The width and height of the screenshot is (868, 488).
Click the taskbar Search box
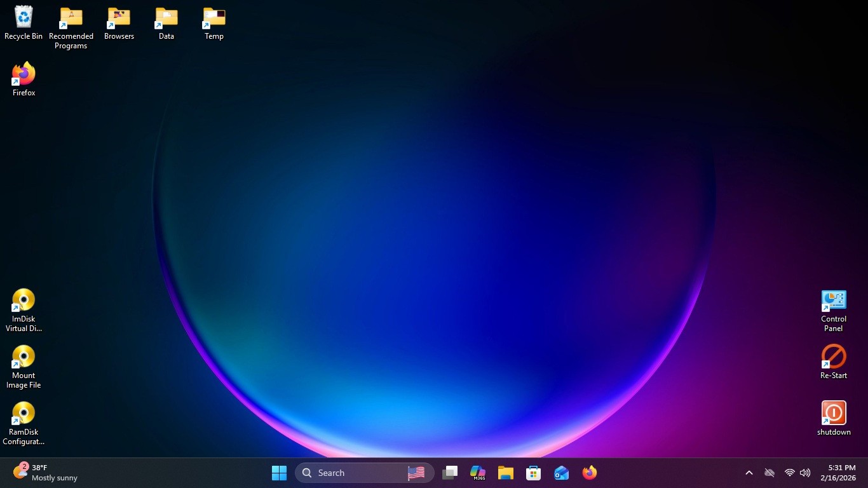(x=365, y=473)
